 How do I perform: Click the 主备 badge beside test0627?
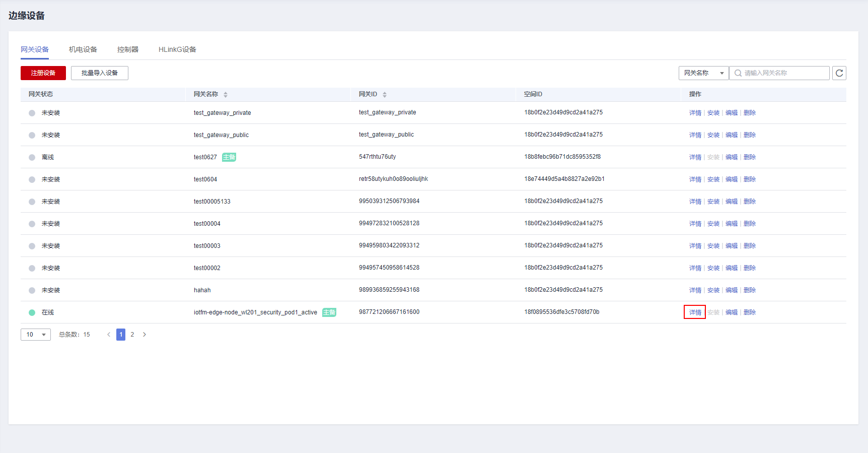[229, 157]
